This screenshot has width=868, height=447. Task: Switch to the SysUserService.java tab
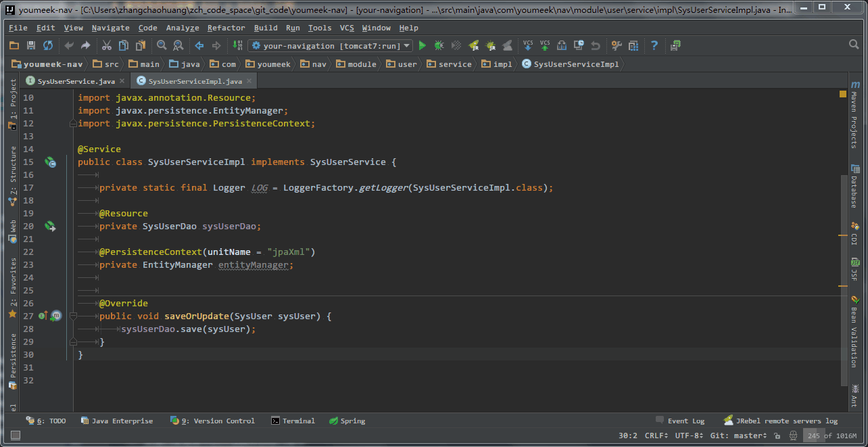(x=76, y=81)
